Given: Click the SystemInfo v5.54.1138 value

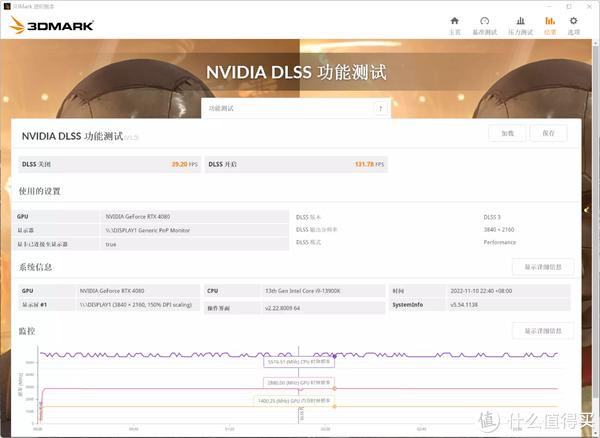Looking at the screenshot, I should [464, 305].
